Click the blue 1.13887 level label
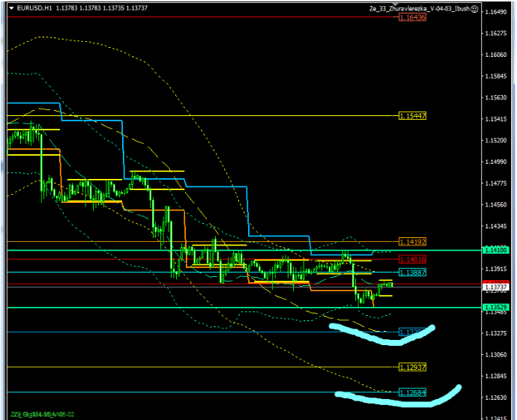This screenshot has height=420, width=517. tap(412, 273)
